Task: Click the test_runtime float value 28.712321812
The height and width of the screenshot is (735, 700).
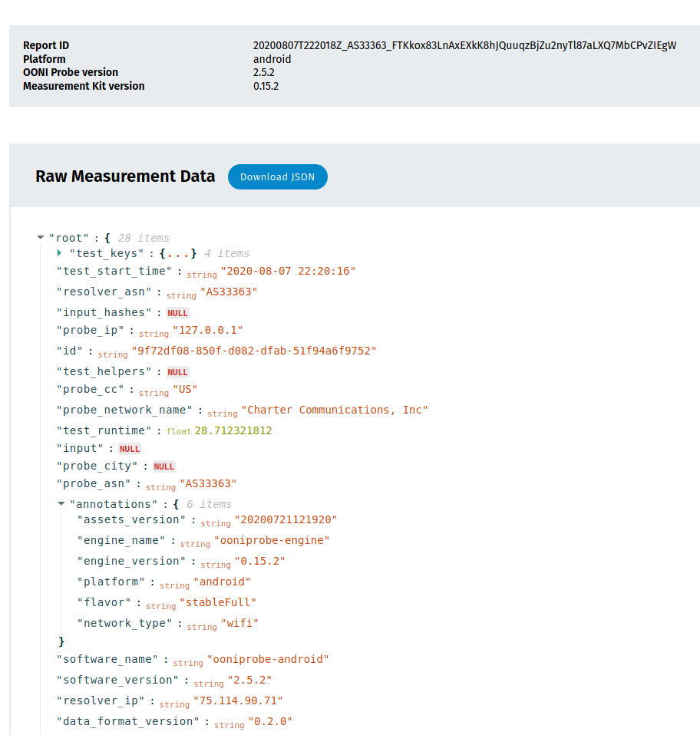Action: pos(233,430)
